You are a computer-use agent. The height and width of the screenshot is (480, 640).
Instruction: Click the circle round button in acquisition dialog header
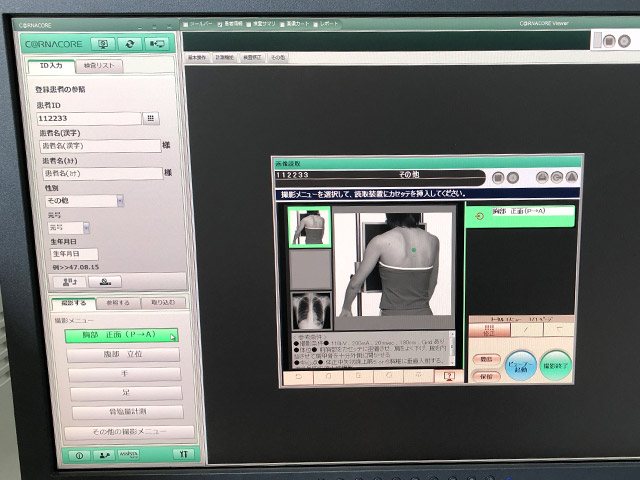coord(513,178)
